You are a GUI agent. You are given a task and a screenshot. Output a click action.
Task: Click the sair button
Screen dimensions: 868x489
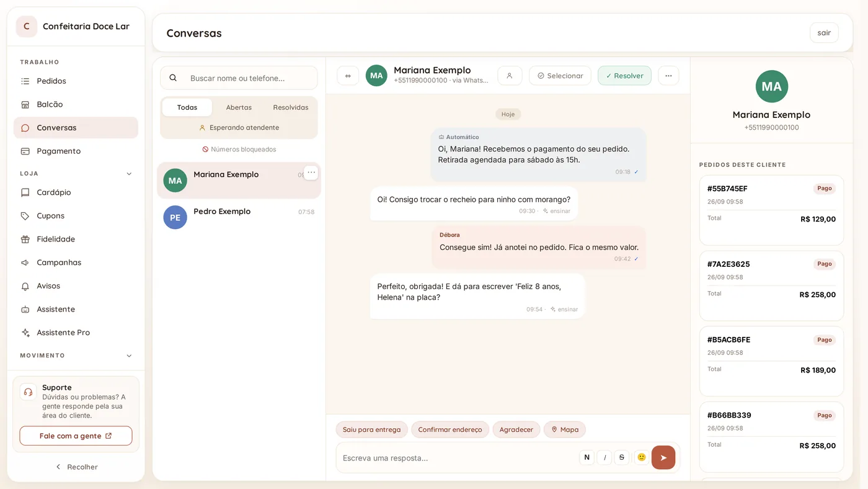(x=824, y=33)
